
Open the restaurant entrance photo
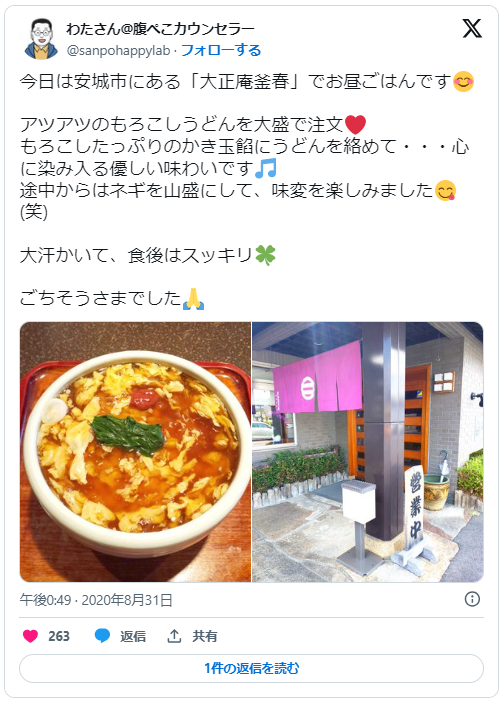point(368,452)
